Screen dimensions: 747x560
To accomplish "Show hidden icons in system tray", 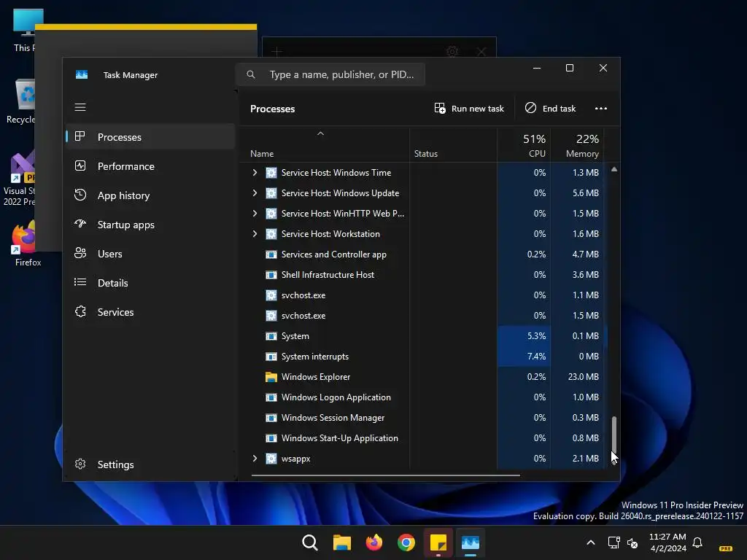I will [591, 542].
